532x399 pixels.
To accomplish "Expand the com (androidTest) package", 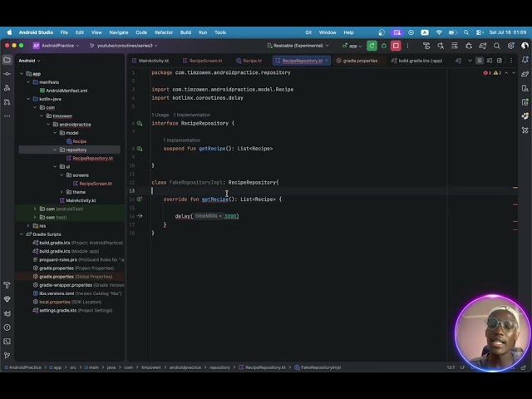I will (35, 209).
